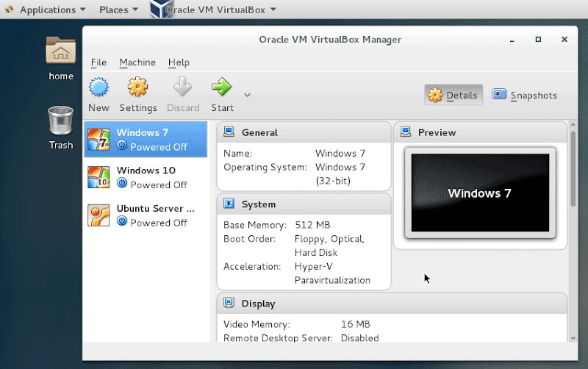Close the VirtualBox Manager window
This screenshot has height=369, width=588.
coord(564,40)
